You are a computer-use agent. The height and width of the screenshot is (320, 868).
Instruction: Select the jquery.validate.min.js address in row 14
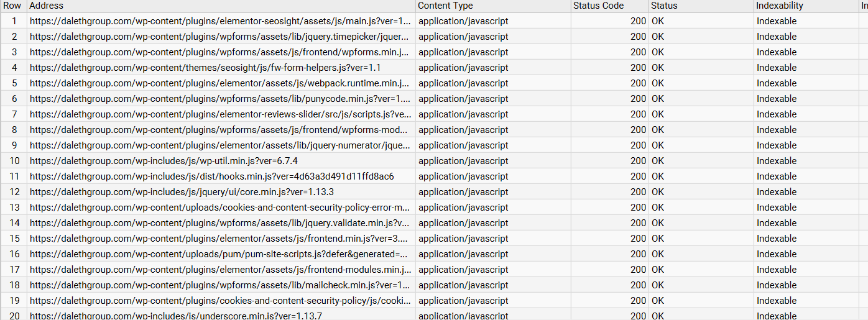tap(221, 223)
